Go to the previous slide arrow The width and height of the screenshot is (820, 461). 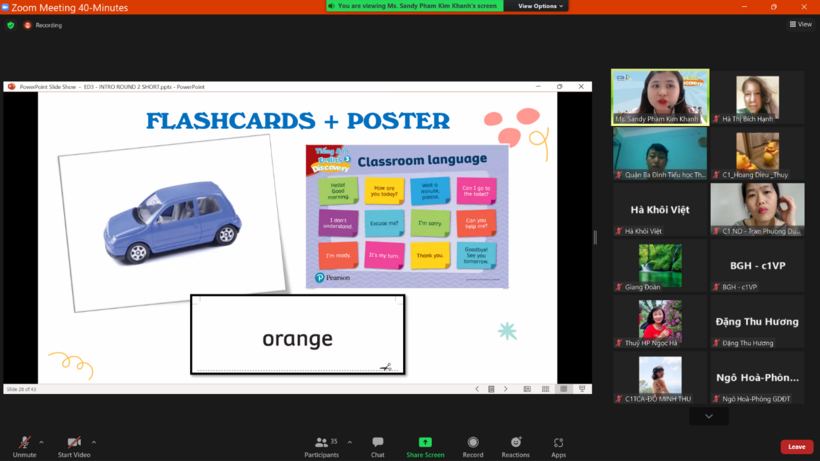pyautogui.click(x=477, y=389)
